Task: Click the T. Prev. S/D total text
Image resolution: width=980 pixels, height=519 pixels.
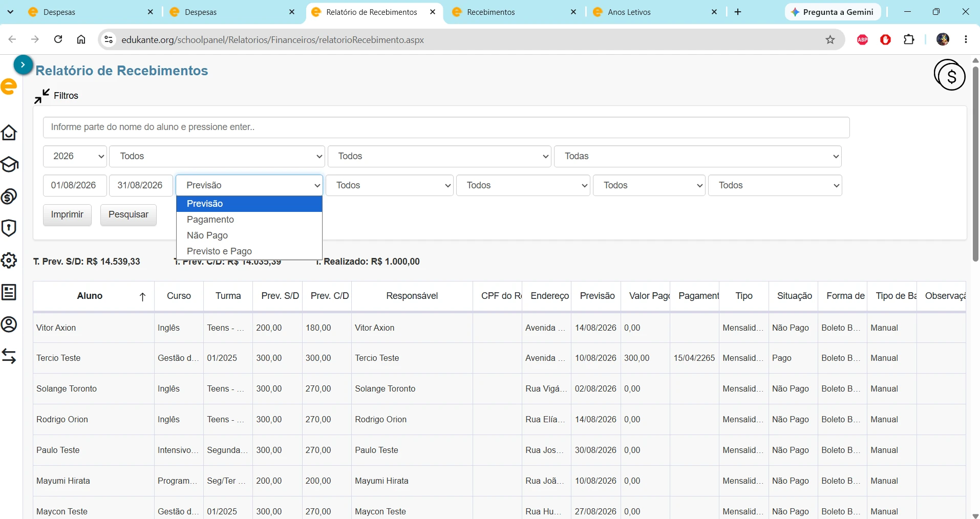Action: click(x=87, y=262)
